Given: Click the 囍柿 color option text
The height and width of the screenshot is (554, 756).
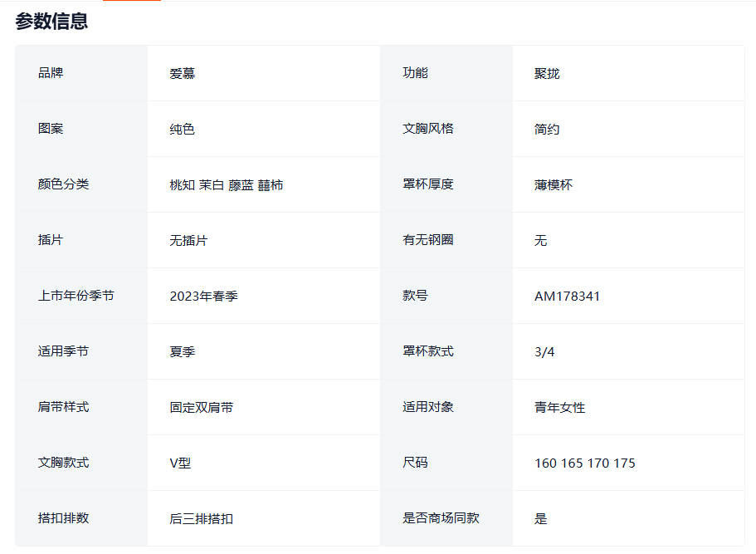Looking at the screenshot, I should click(x=271, y=185).
